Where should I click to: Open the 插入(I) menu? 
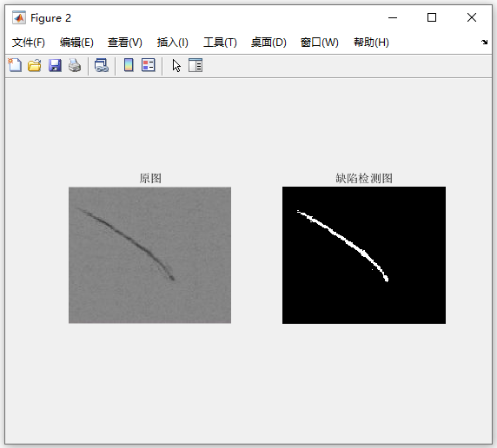point(173,43)
